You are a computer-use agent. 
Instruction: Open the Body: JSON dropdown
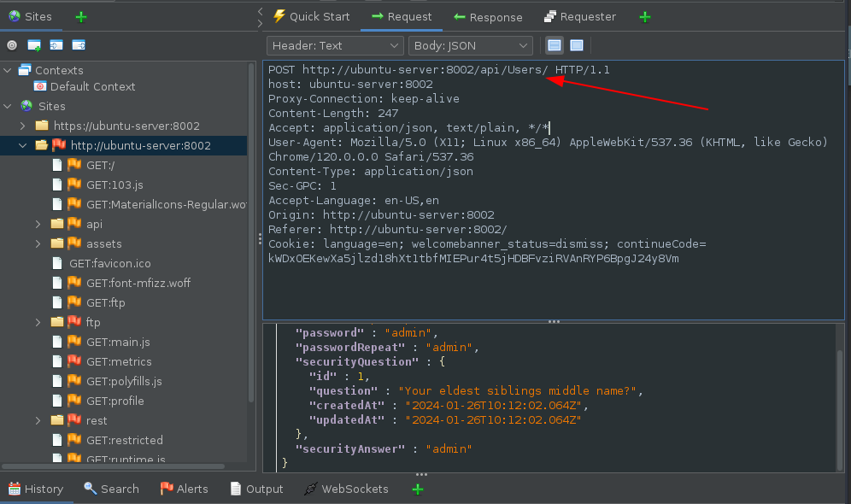tap(471, 45)
